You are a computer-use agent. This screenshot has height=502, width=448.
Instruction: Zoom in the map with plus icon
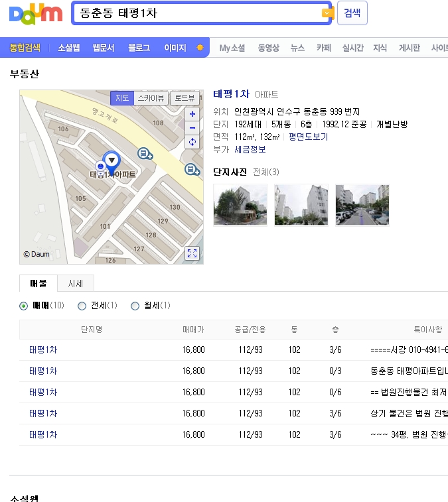tap(192, 114)
